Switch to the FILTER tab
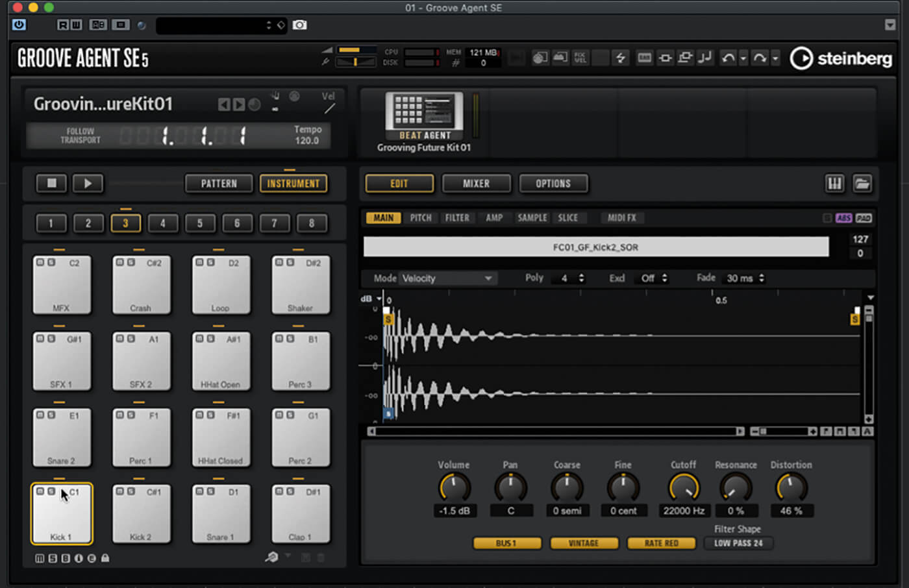This screenshot has height=588, width=909. tap(456, 218)
